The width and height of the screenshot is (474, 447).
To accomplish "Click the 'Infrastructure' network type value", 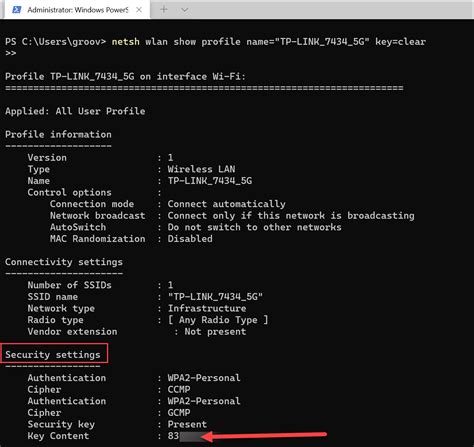I will coord(207,308).
